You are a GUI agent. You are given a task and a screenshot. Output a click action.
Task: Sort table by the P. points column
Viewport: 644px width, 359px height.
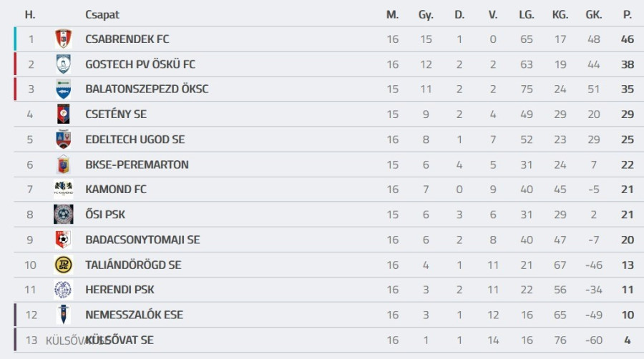628,14
